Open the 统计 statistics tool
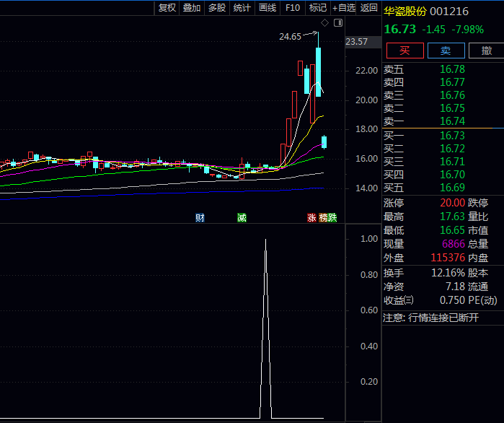The width and height of the screenshot is (504, 423). [x=242, y=8]
